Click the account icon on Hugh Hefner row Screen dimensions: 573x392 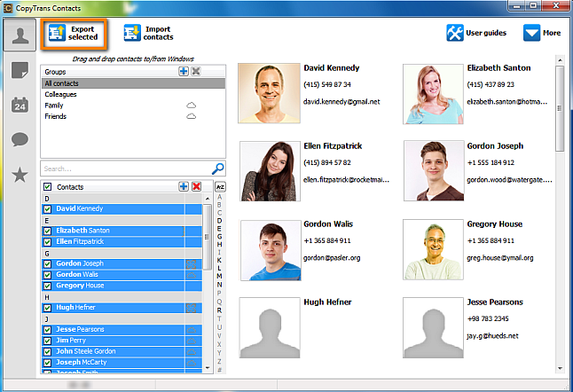[x=191, y=308]
